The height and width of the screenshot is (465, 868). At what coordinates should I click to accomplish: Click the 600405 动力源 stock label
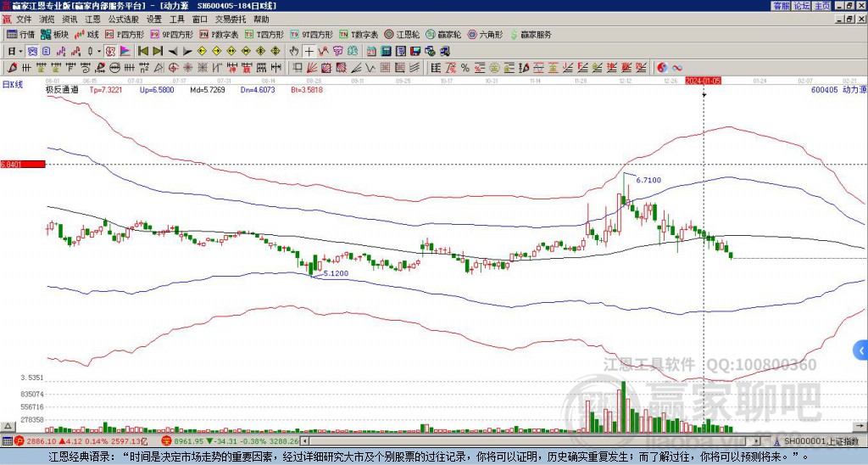(x=838, y=89)
